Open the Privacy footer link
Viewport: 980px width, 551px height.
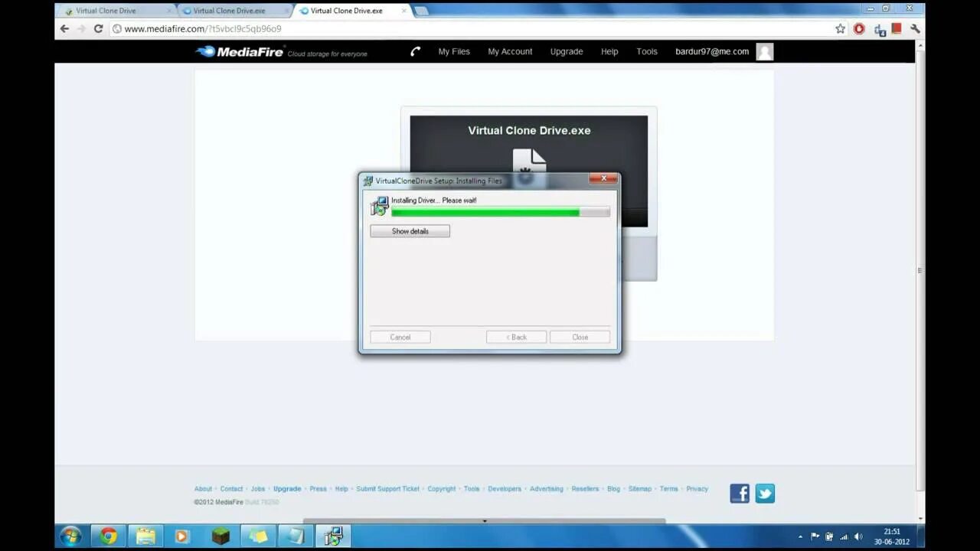697,488
